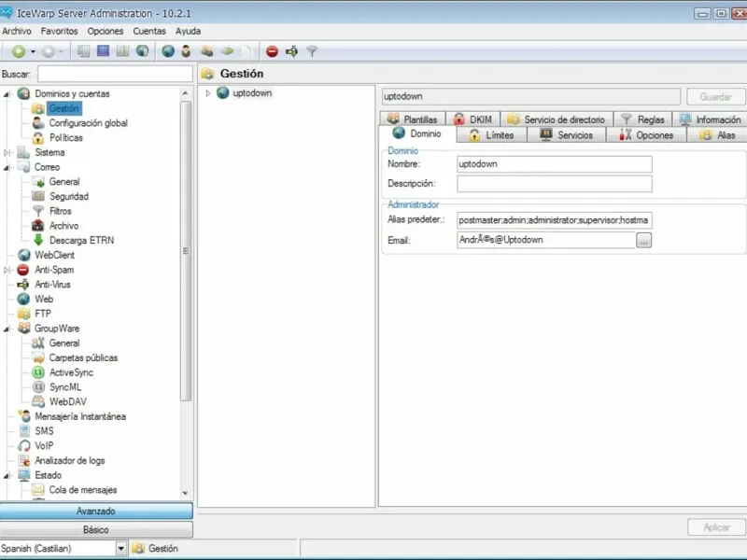
Task: Select FTP in the tree
Action: click(43, 314)
